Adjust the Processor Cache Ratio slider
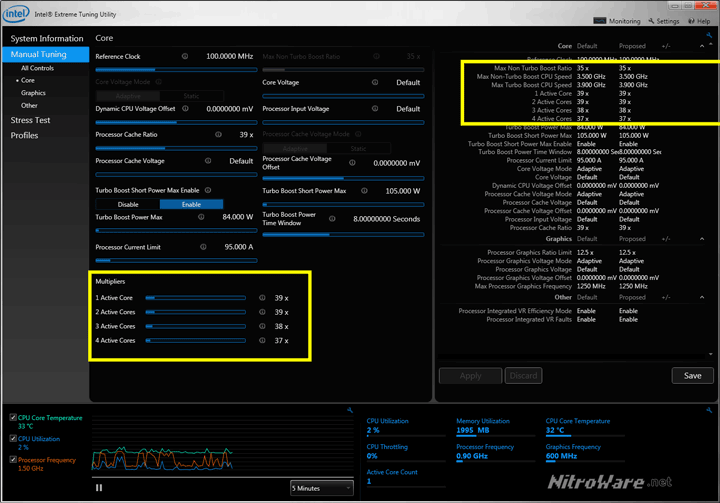Viewport: 720px width, 503px height. click(x=176, y=148)
